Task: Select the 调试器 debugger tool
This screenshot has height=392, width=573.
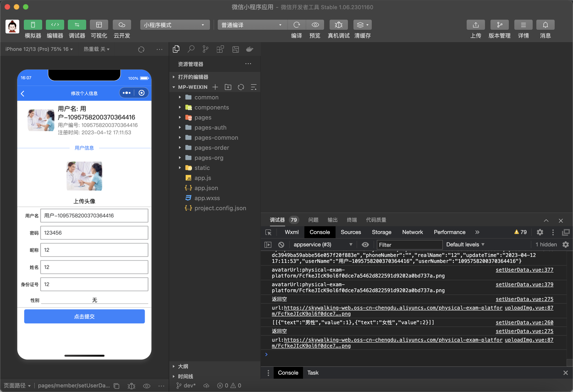Action: click(77, 25)
